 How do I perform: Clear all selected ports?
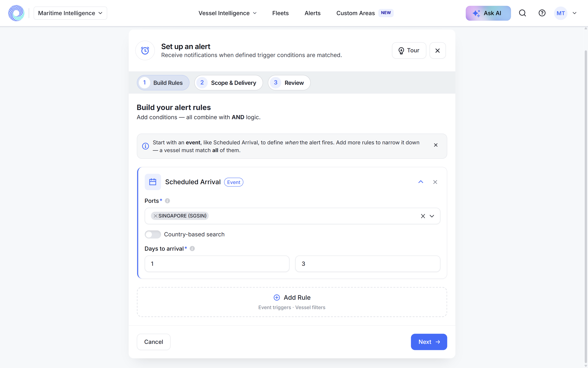[x=423, y=216]
